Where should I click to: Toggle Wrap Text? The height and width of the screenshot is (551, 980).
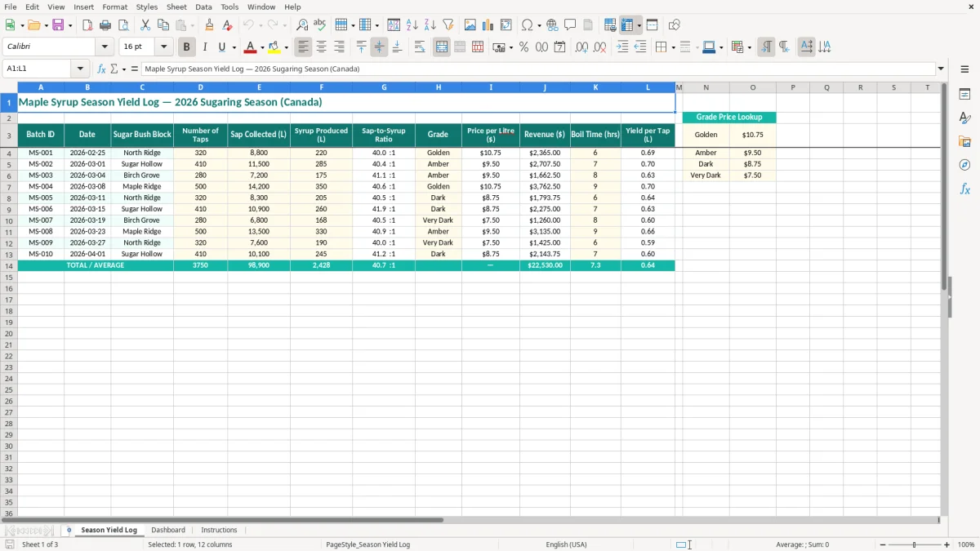tap(419, 47)
